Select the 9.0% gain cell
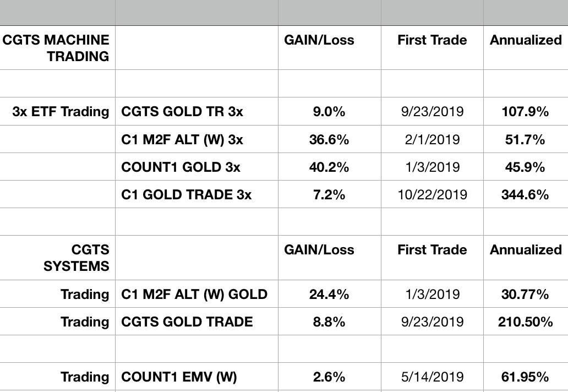 click(x=329, y=112)
